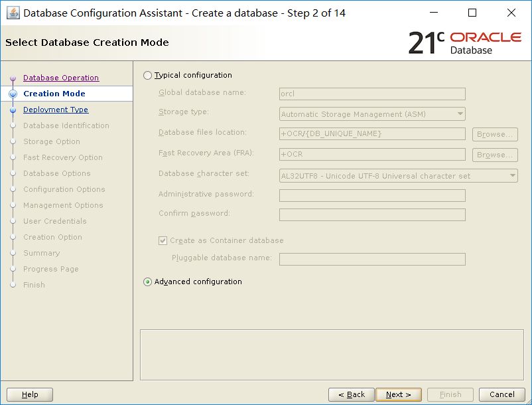Click the empty message area
The image size is (532, 405).
tap(332, 355)
